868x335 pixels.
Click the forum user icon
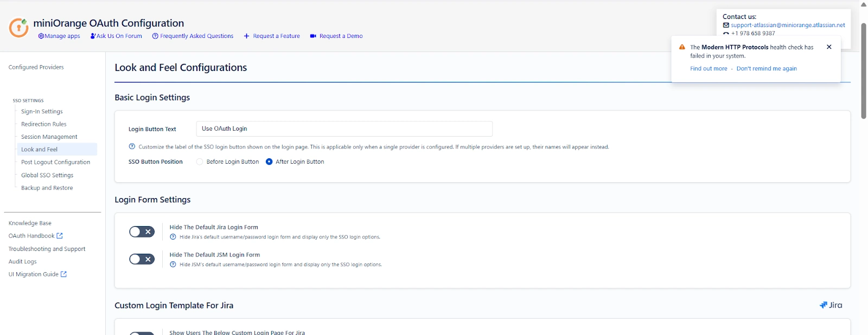(x=93, y=36)
